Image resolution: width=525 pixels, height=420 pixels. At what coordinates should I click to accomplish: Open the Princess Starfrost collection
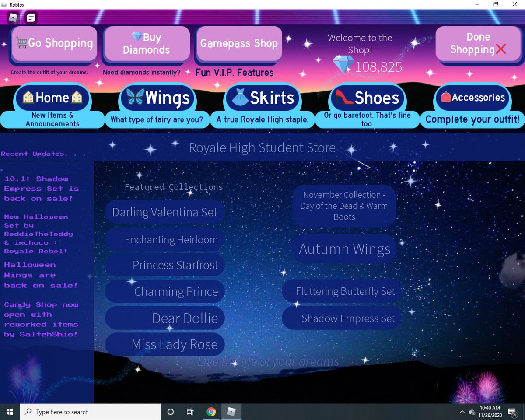(x=165, y=265)
